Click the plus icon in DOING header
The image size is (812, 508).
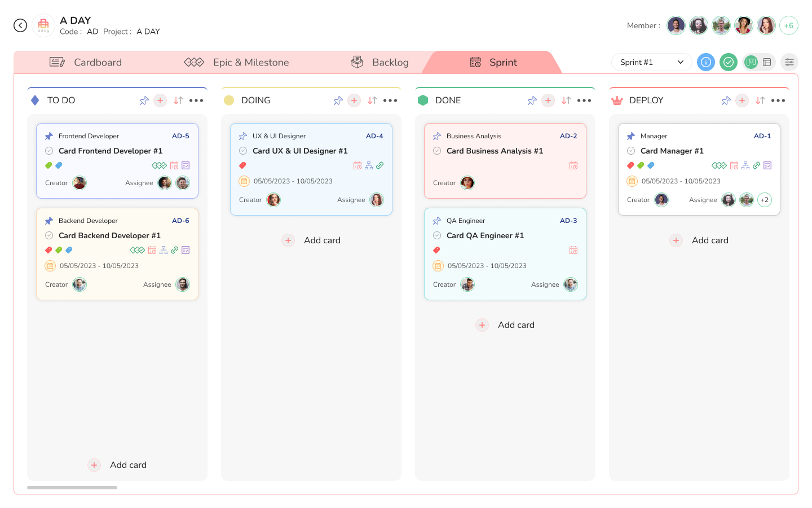coord(354,100)
